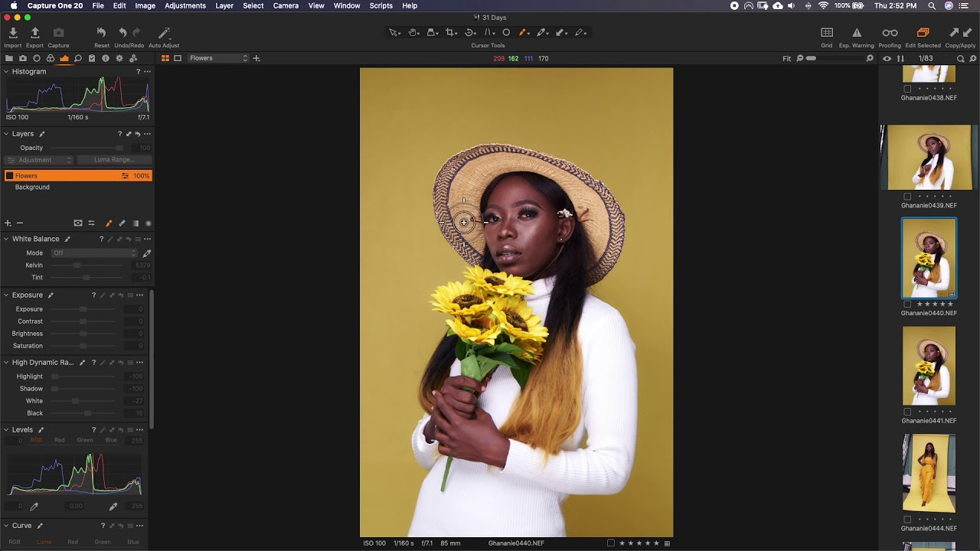Click the Import toolbar icon
Viewport: 980px width, 551px height.
[13, 32]
